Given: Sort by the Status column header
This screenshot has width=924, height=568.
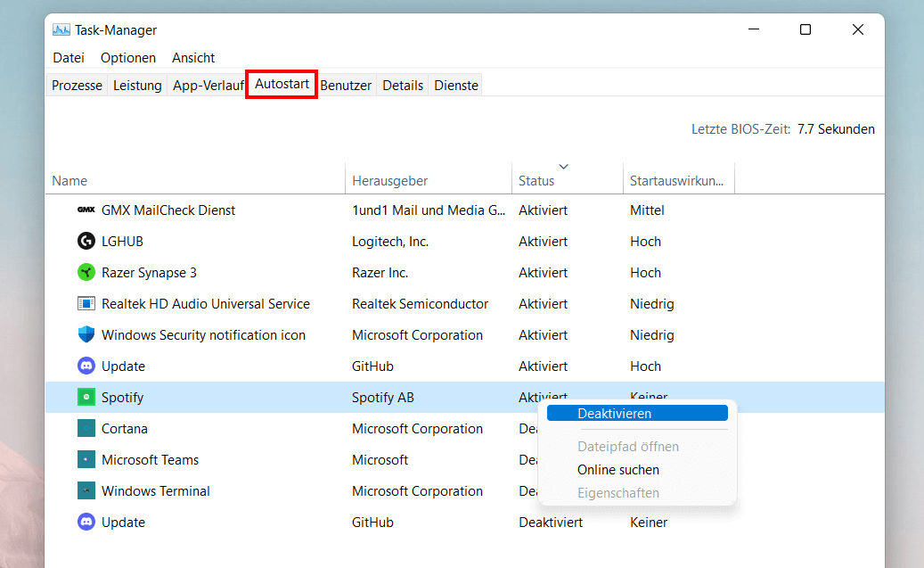Looking at the screenshot, I should click(568, 180).
